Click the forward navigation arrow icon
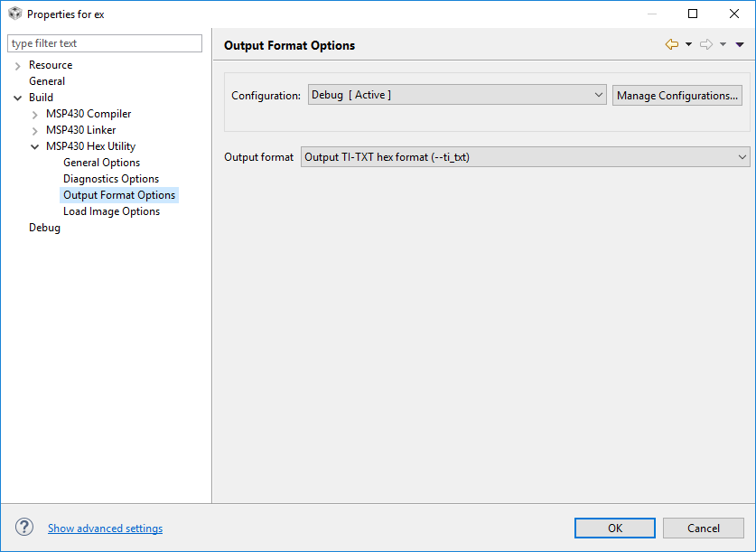 [705, 44]
